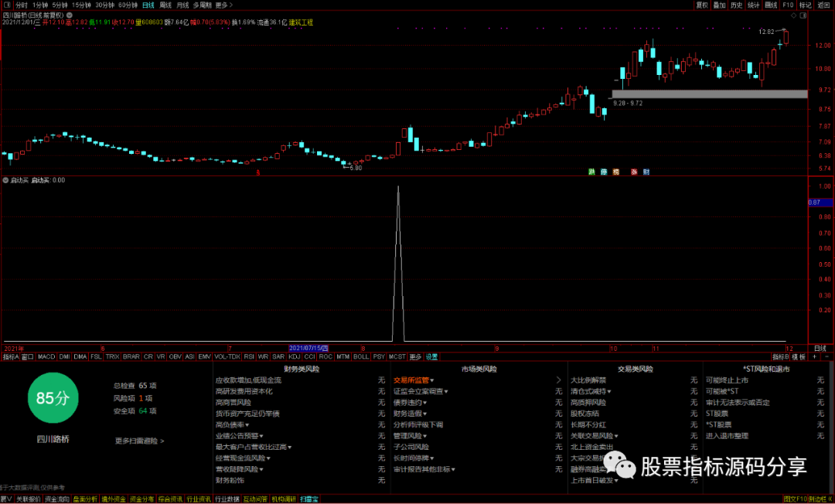Open 历史 history button
This screenshot has height=504, width=835.
click(x=736, y=5)
